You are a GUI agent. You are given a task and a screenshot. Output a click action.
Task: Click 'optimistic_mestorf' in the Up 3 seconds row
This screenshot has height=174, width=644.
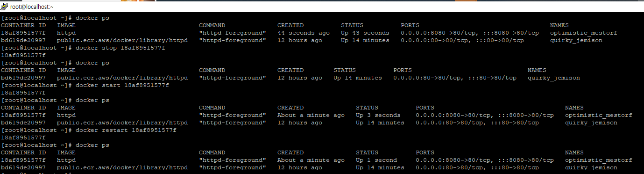coord(599,115)
